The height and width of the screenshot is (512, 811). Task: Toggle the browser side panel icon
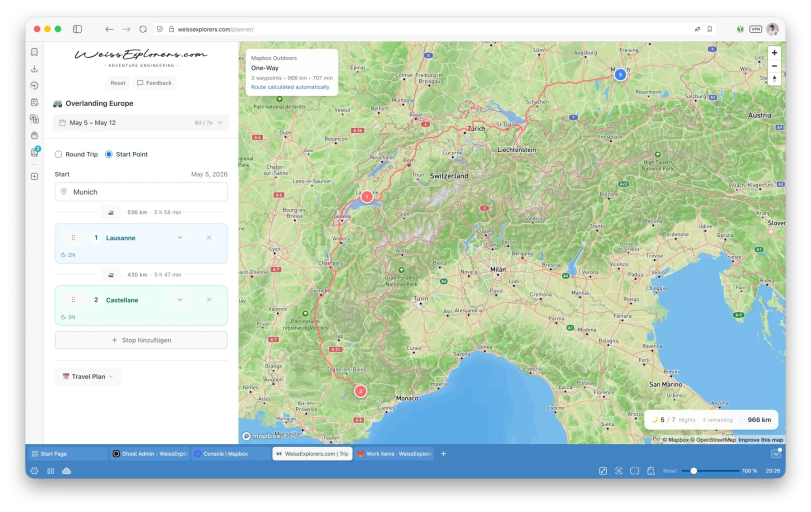pos(78,29)
